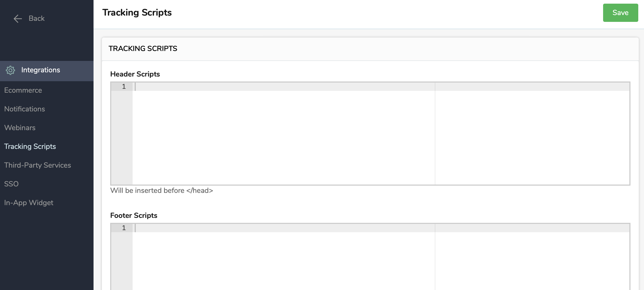644x290 pixels.
Task: Click inside the Header Scripts editor
Action: tap(381, 134)
